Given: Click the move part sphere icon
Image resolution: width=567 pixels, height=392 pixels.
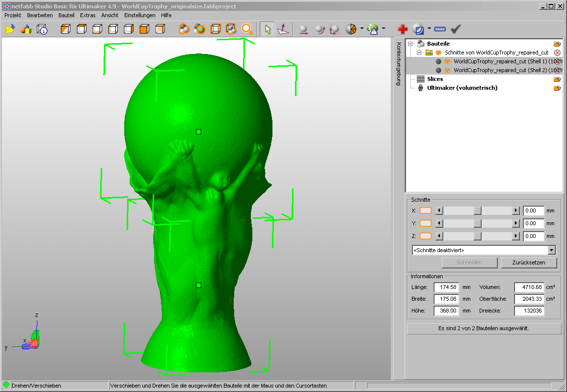Looking at the screenshot, I should tap(304, 29).
